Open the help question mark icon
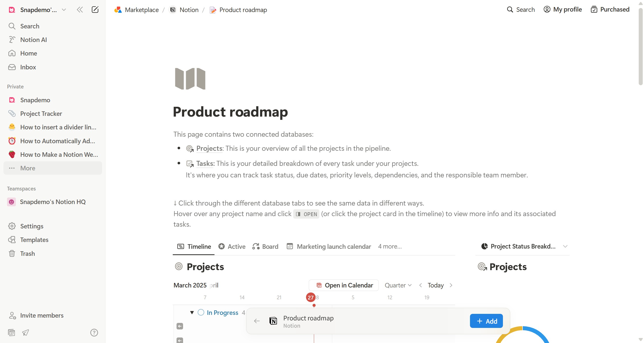 tap(94, 332)
